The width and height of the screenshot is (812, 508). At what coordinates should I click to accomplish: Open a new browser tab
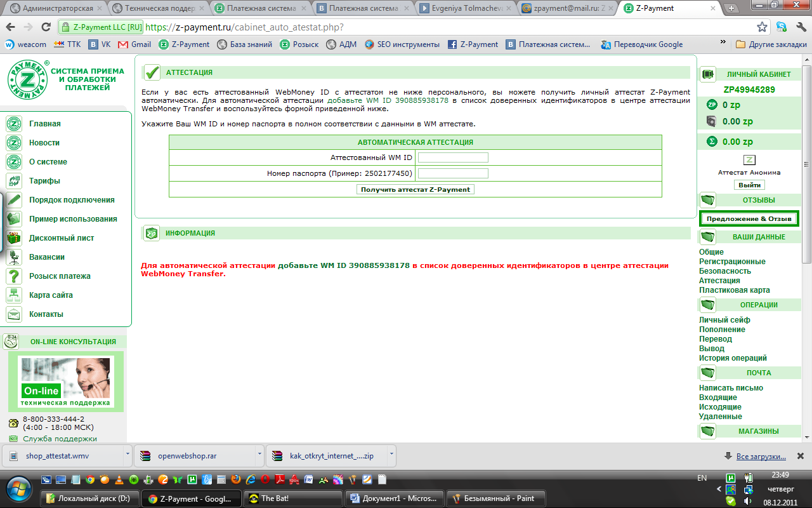point(731,9)
